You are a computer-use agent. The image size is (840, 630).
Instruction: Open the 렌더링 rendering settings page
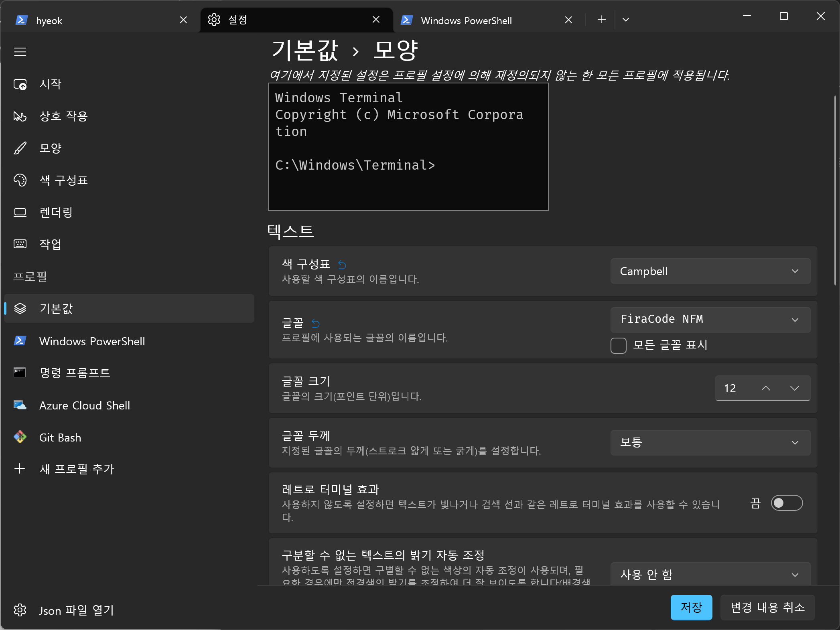point(56,213)
